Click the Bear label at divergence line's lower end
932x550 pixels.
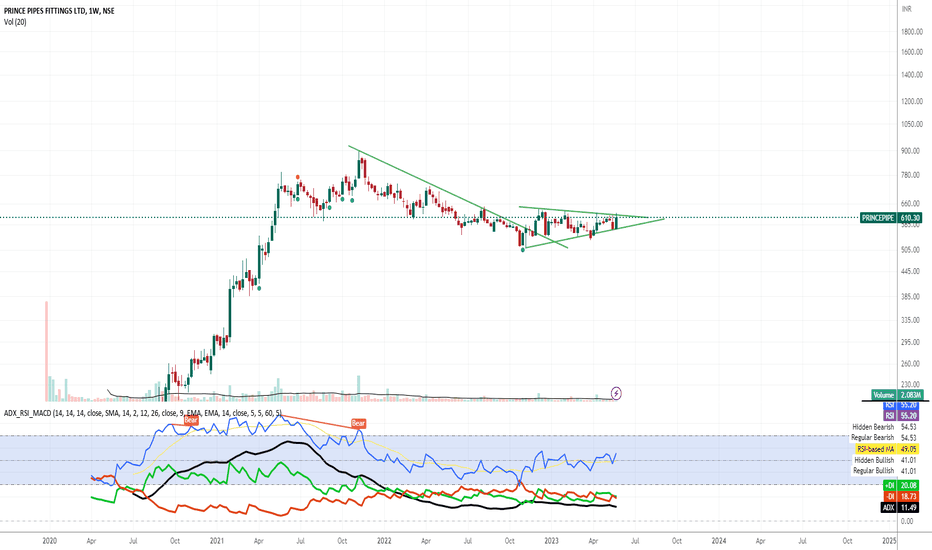pos(358,423)
